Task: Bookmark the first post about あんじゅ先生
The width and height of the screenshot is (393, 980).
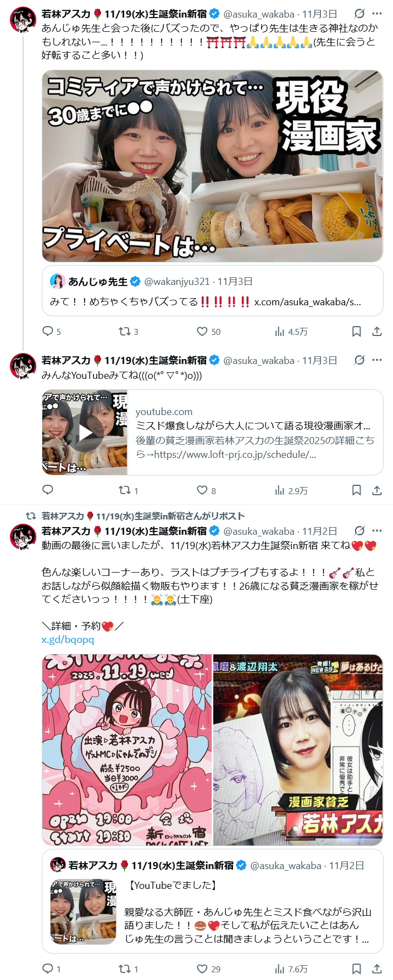Action: point(356,331)
